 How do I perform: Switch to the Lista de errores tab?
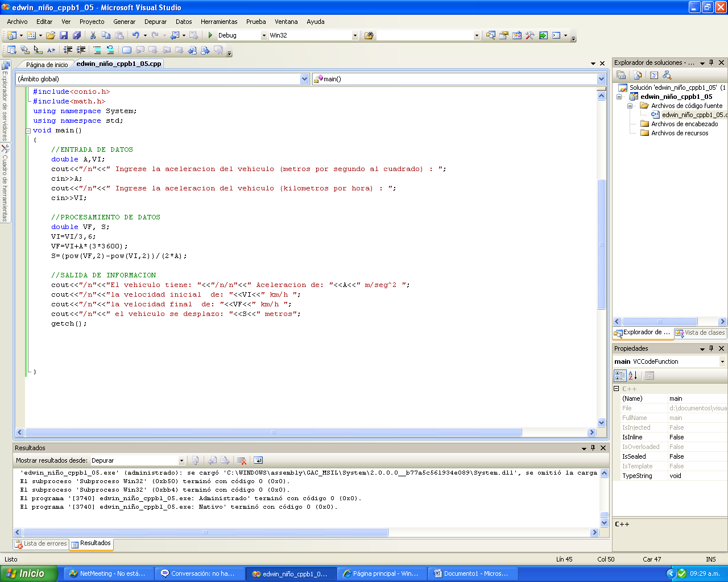coord(40,544)
